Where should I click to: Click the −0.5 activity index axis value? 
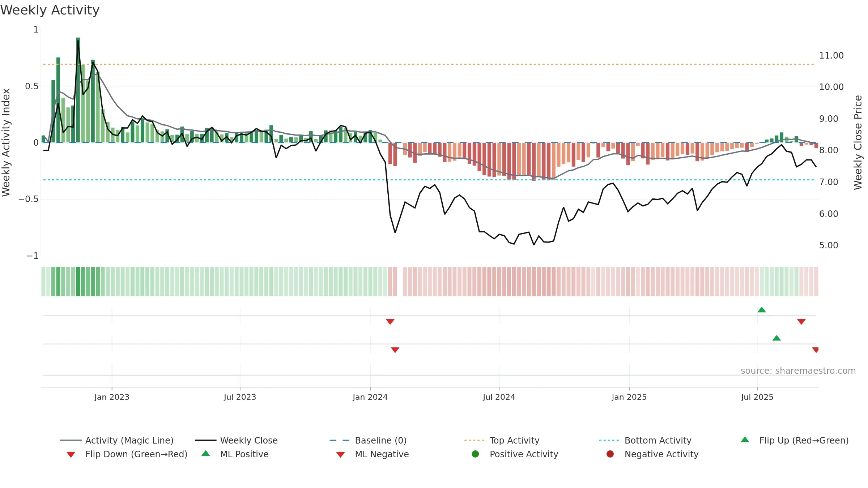[28, 199]
